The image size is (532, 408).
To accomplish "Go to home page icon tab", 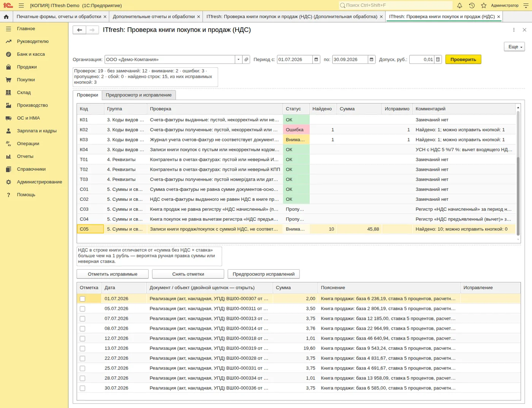I will point(6,17).
